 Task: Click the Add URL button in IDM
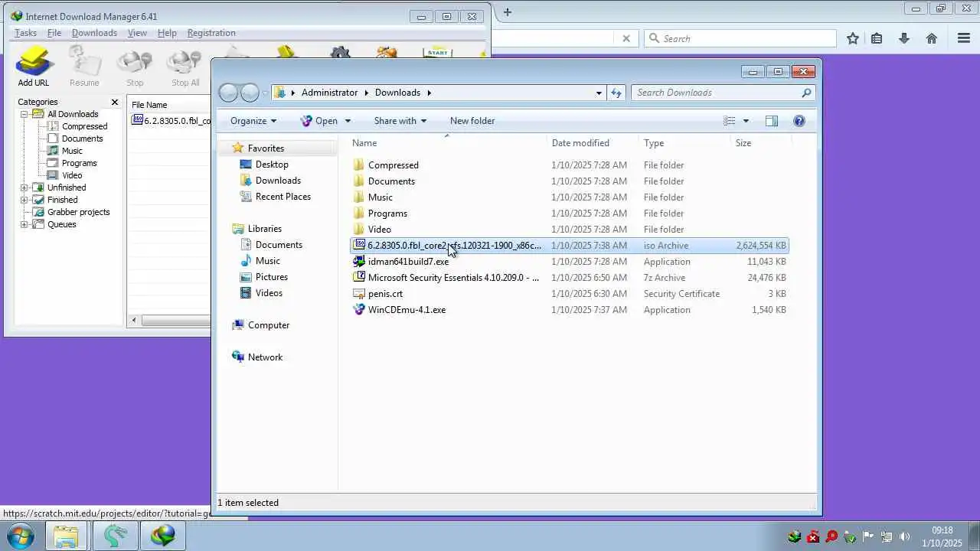[34, 67]
